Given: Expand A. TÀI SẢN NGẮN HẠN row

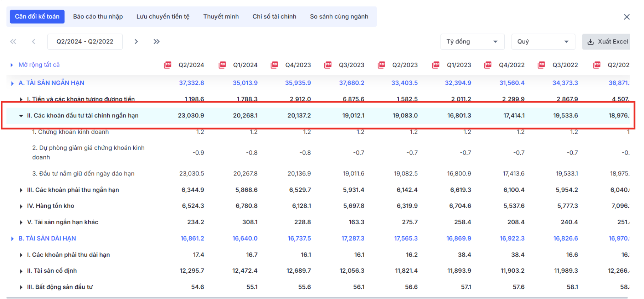Looking at the screenshot, I should [x=12, y=83].
